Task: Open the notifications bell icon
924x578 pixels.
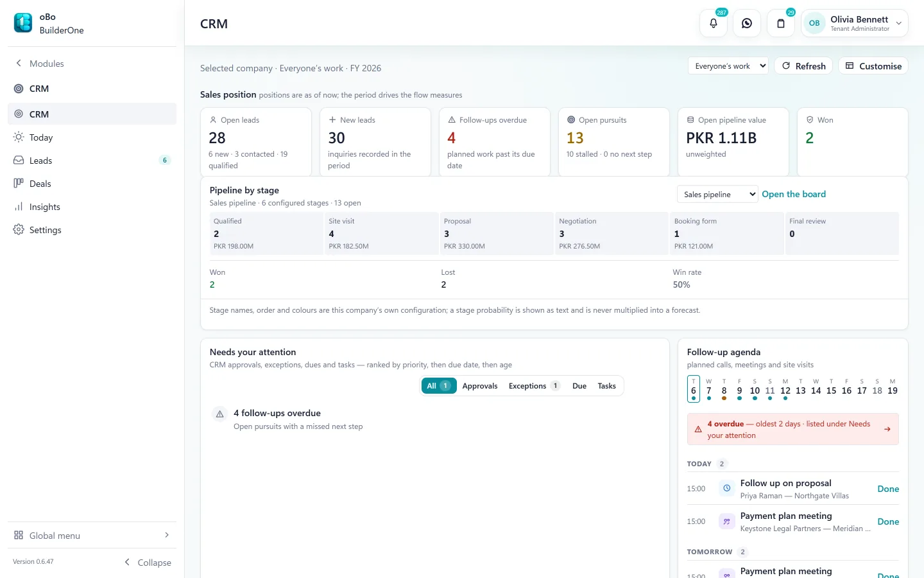Action: tap(714, 23)
